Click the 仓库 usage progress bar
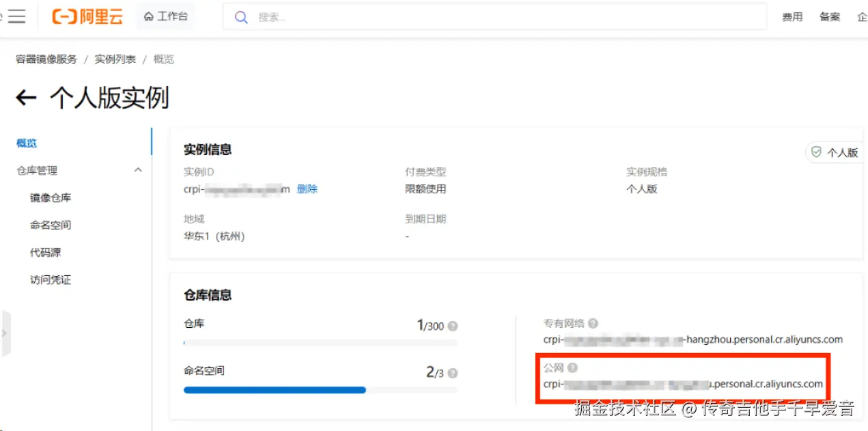The width and height of the screenshot is (868, 431). coord(320,343)
